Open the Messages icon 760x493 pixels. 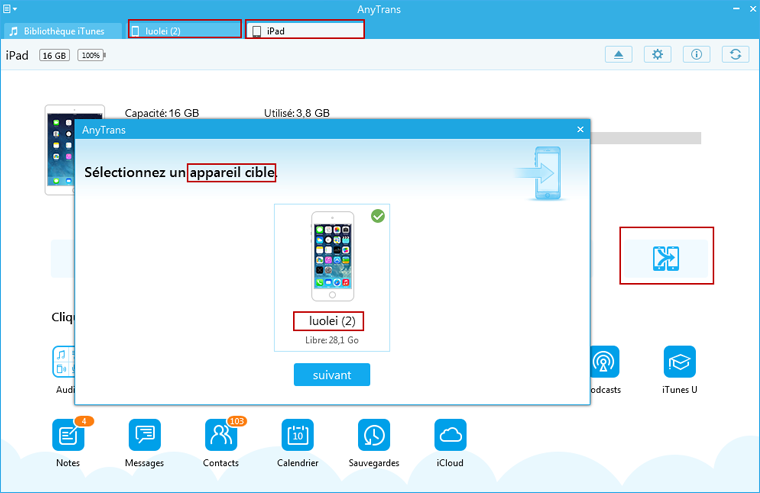tap(144, 435)
